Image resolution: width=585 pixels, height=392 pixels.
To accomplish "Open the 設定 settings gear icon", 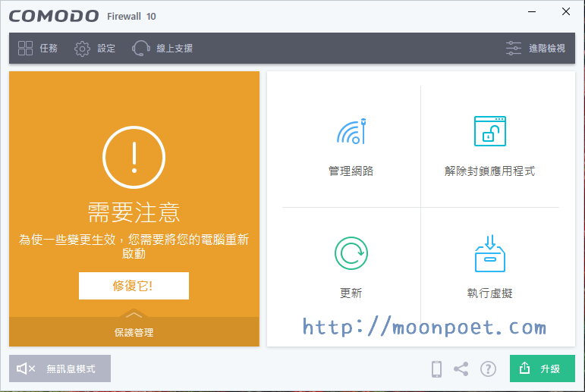I will coord(82,49).
